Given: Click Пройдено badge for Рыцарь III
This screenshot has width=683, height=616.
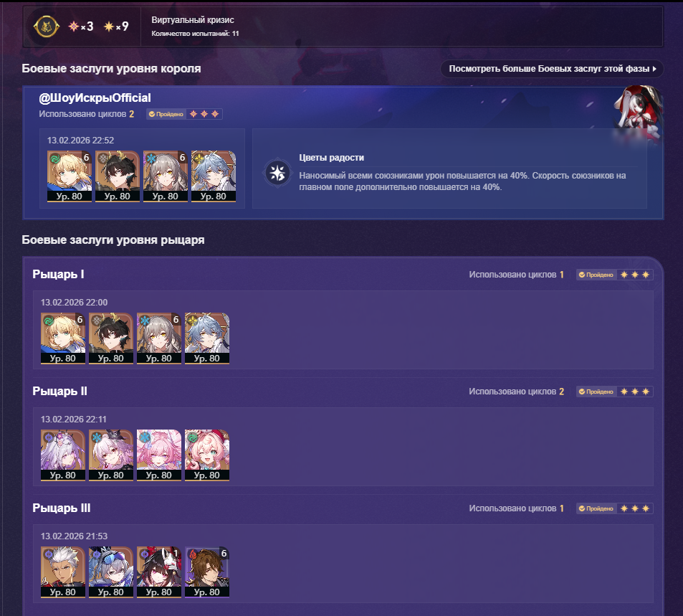Looking at the screenshot, I should [596, 508].
